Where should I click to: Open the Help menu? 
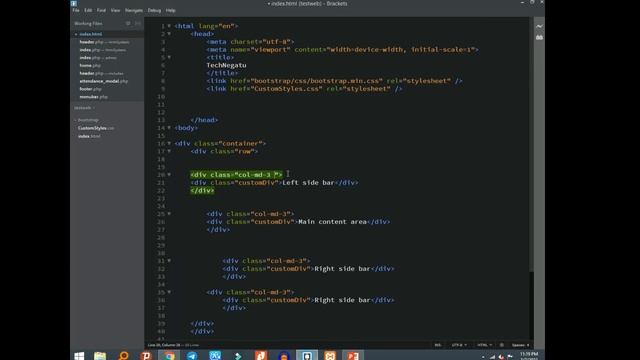[x=171, y=10]
